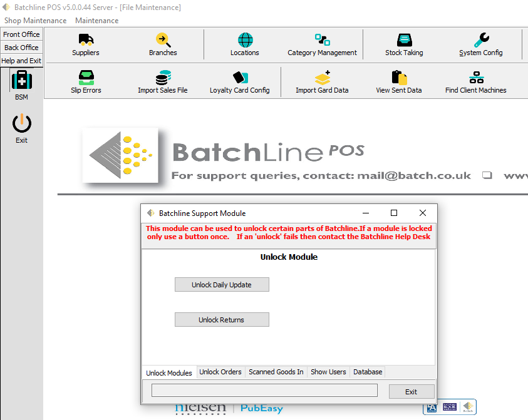The image size is (528, 420).
Task: Switch to the Show Users tab
Action: pyautogui.click(x=328, y=372)
